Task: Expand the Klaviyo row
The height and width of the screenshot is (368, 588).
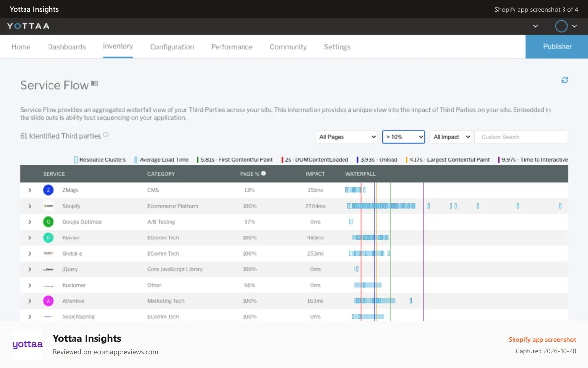Action: (x=30, y=237)
